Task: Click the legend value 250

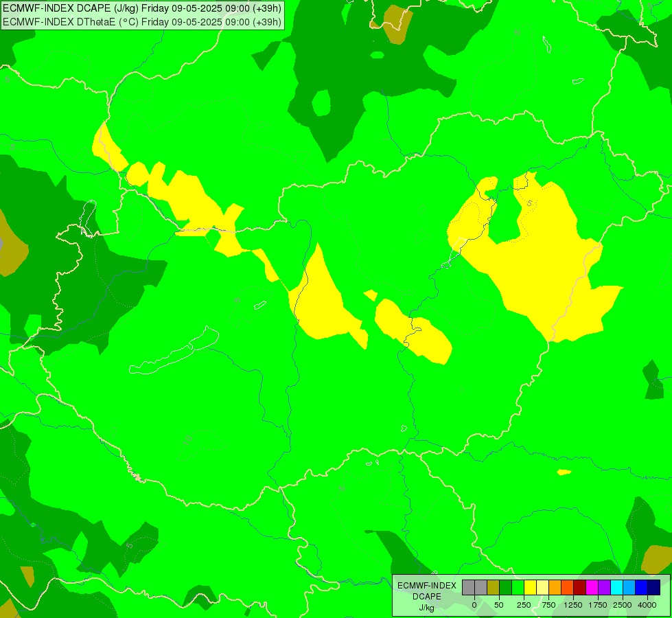Action: tap(524, 605)
